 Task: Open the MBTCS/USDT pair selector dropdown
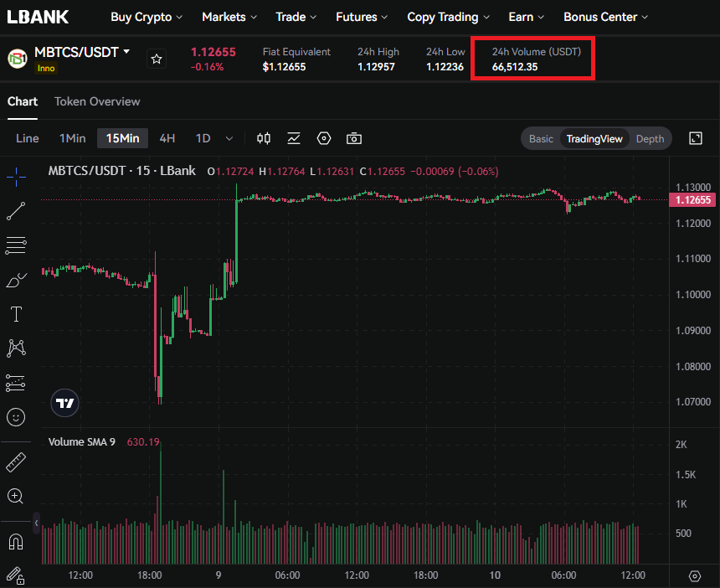click(82, 52)
